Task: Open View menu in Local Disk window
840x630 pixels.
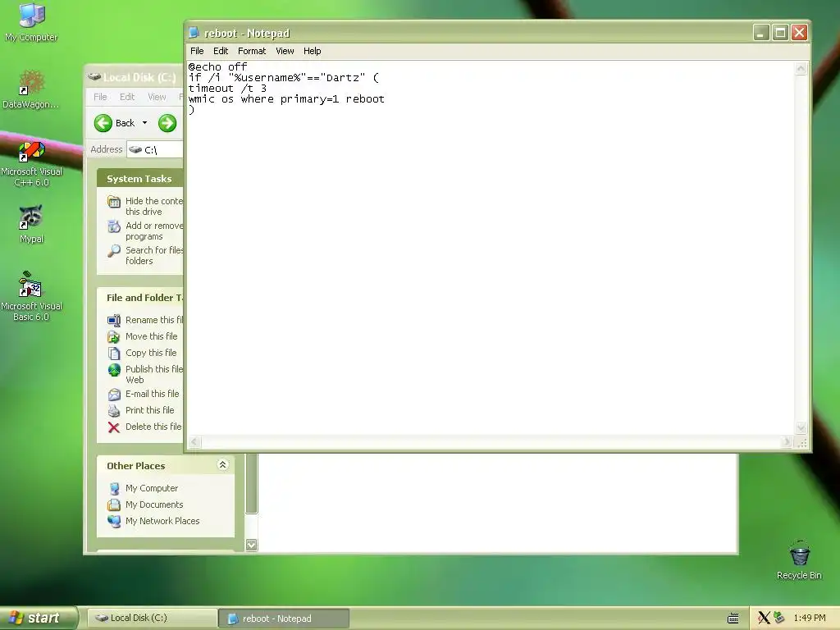Action: pyautogui.click(x=157, y=97)
